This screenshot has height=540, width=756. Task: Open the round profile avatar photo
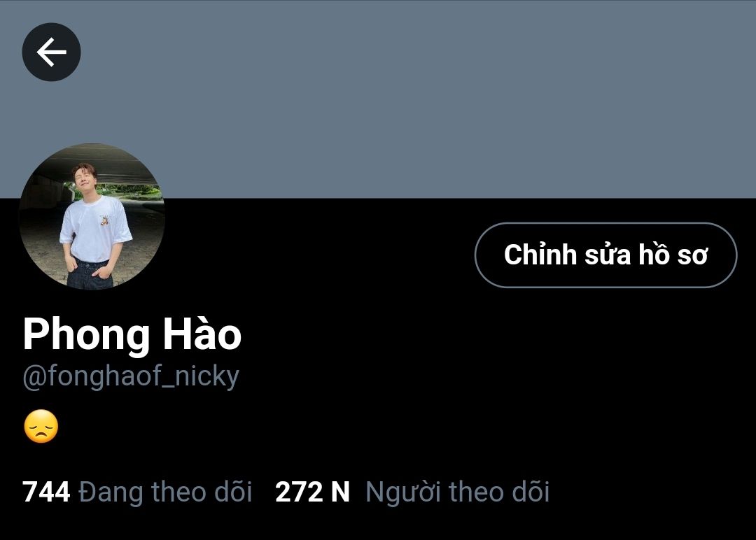click(92, 217)
